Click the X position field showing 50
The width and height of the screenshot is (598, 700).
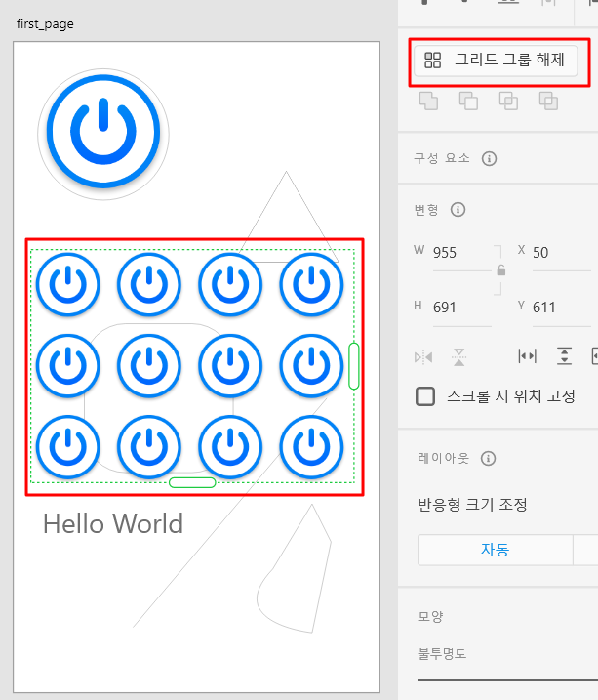click(562, 254)
